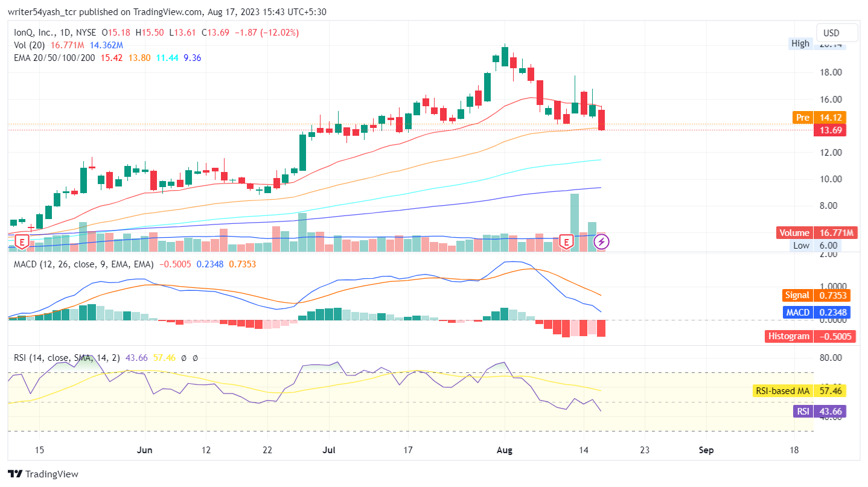Click the Histogram -0.5005 label
This screenshot has width=868, height=487.
click(x=811, y=336)
